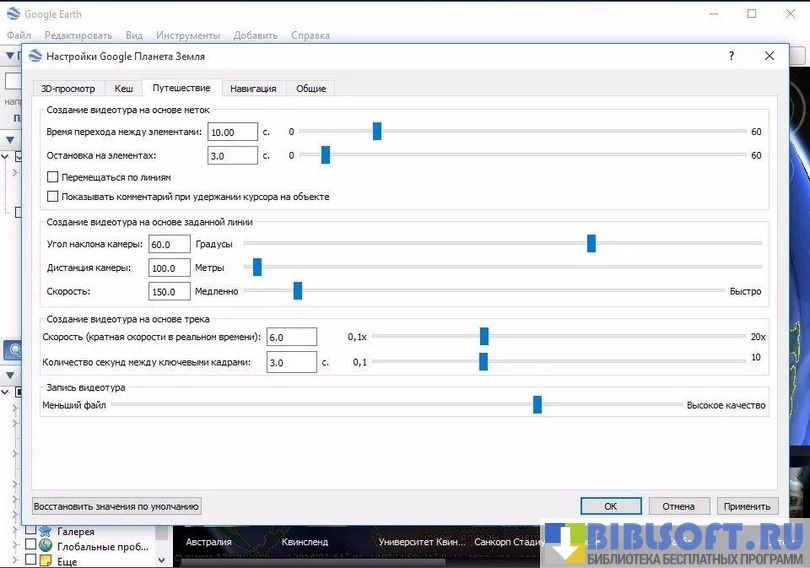The image size is (810, 568).
Task: Click the search magnifier button in sidebar
Action: (14, 350)
